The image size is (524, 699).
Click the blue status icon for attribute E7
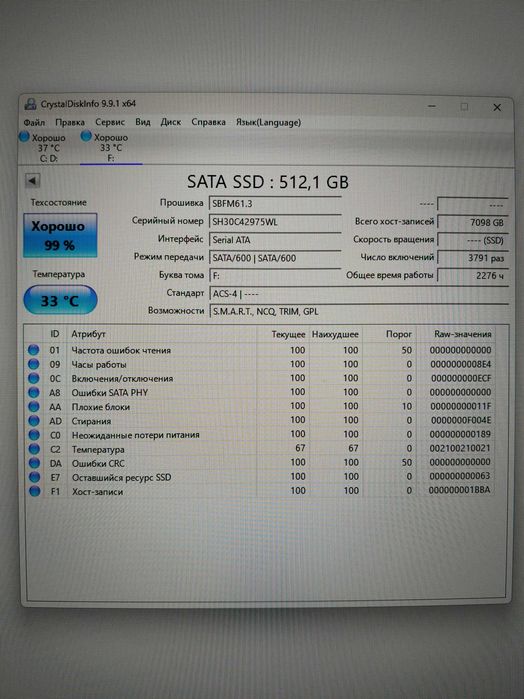point(33,477)
